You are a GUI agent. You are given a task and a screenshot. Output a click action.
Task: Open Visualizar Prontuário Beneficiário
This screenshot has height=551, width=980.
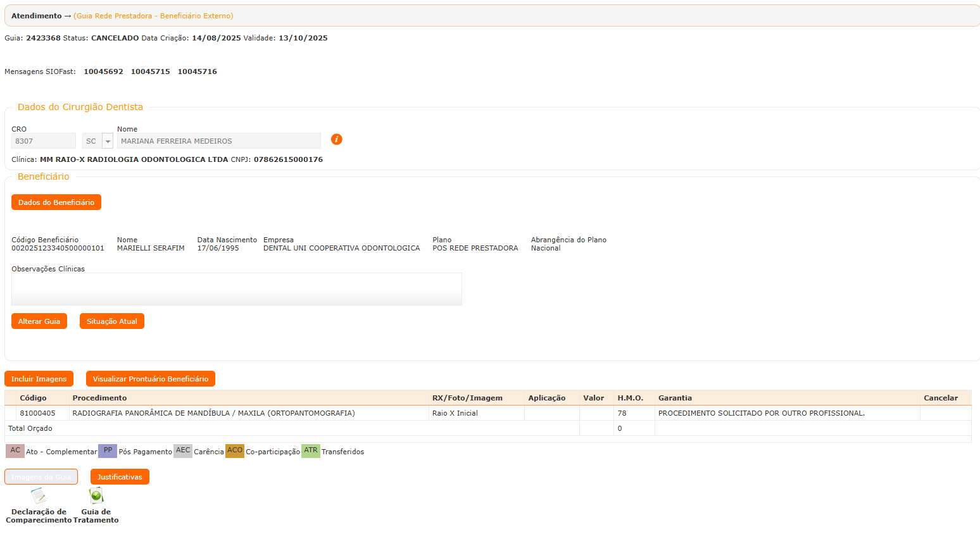tap(150, 379)
